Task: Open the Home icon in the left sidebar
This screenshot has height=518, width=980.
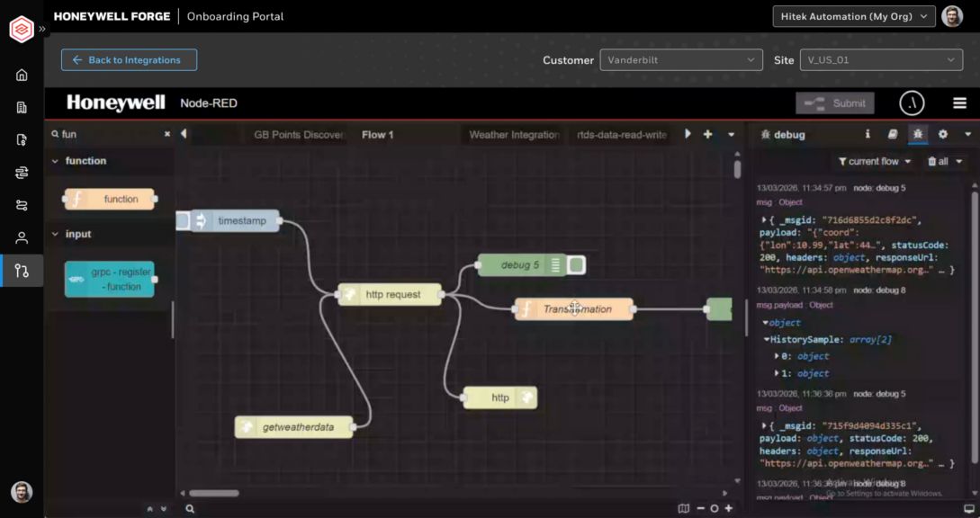Action: coord(22,75)
